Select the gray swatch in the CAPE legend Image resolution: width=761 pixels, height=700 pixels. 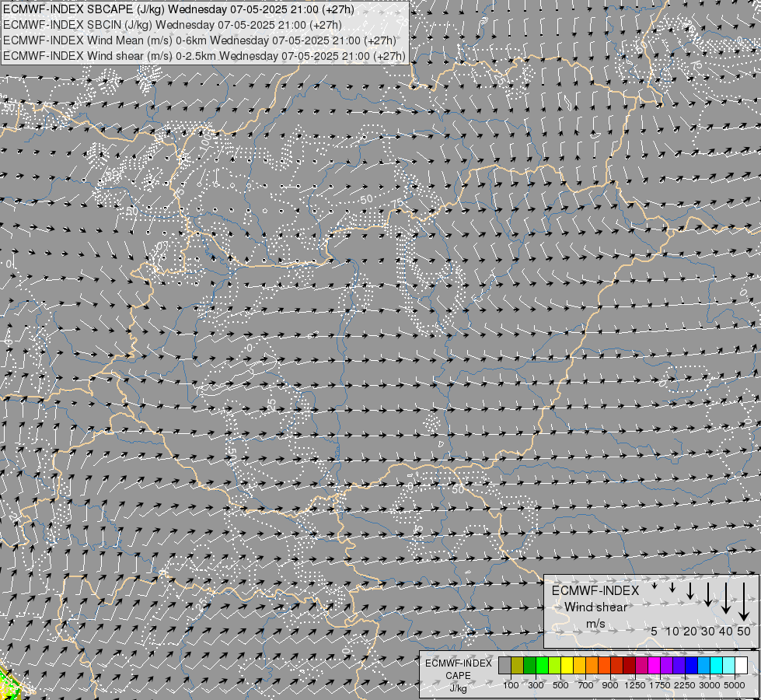tap(504, 666)
